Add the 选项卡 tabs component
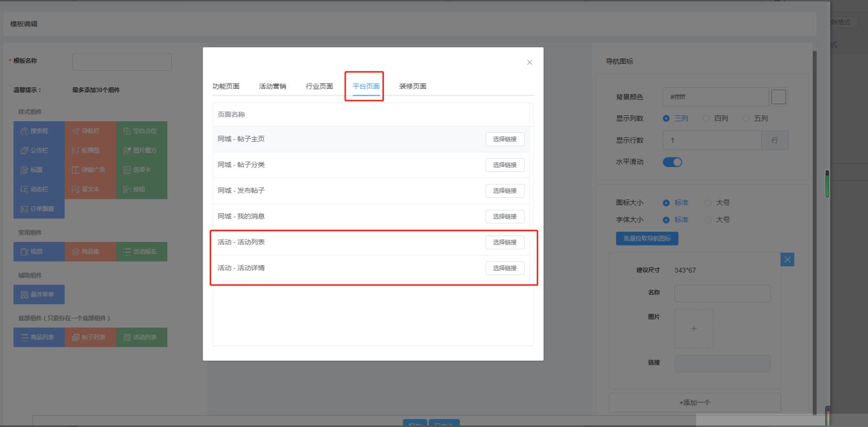 (x=141, y=170)
